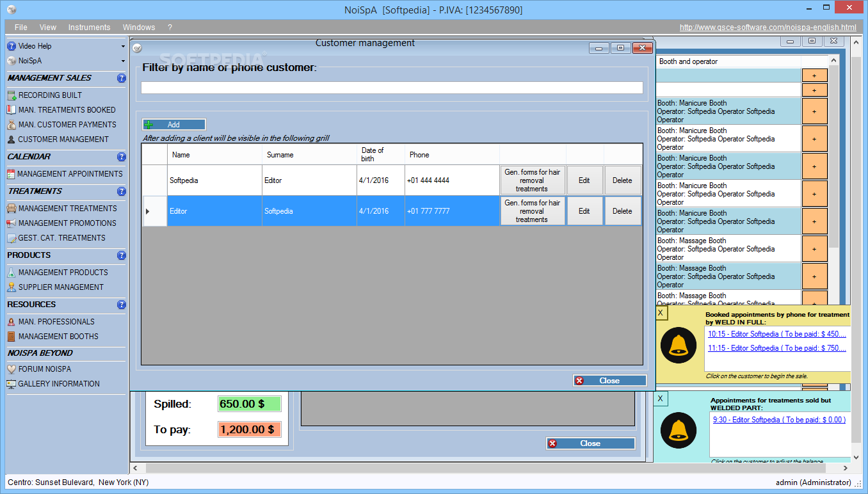Dismiss yellow booked appointments panel with X
Image resolution: width=868 pixels, height=494 pixels.
661,313
